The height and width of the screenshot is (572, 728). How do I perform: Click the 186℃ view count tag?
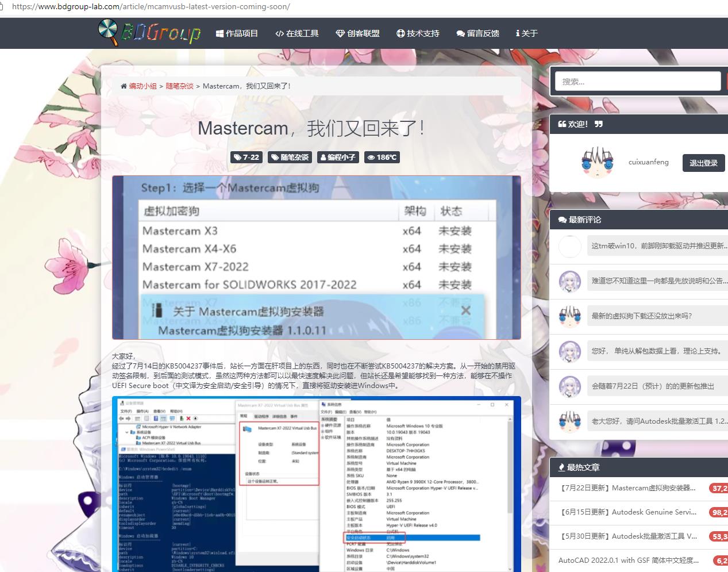(x=382, y=157)
